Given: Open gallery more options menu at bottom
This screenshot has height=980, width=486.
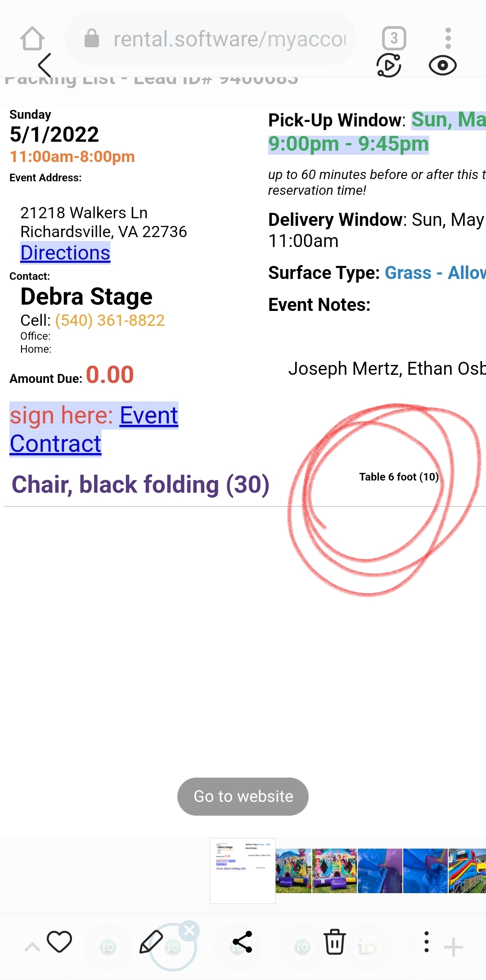Looking at the screenshot, I should click(426, 942).
